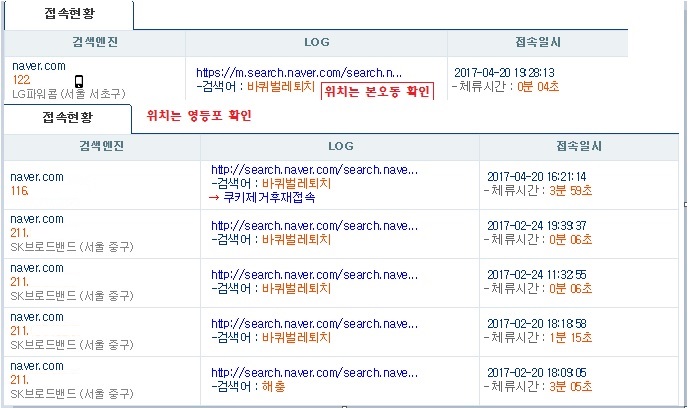
Task: Click the lower LOG column header
Action: (x=340, y=146)
